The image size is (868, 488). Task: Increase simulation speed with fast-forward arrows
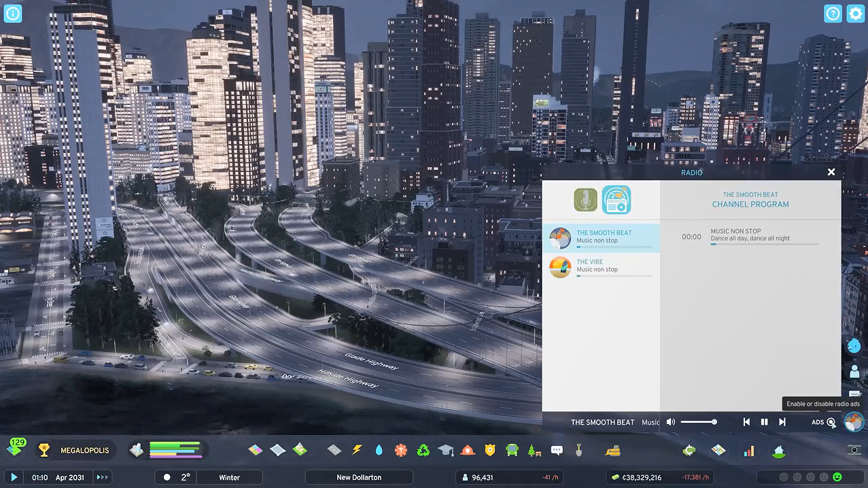pyautogui.click(x=102, y=477)
